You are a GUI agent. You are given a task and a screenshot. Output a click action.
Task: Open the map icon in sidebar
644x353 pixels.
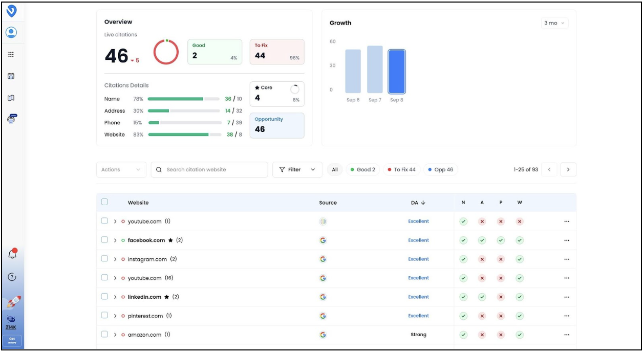click(x=11, y=98)
